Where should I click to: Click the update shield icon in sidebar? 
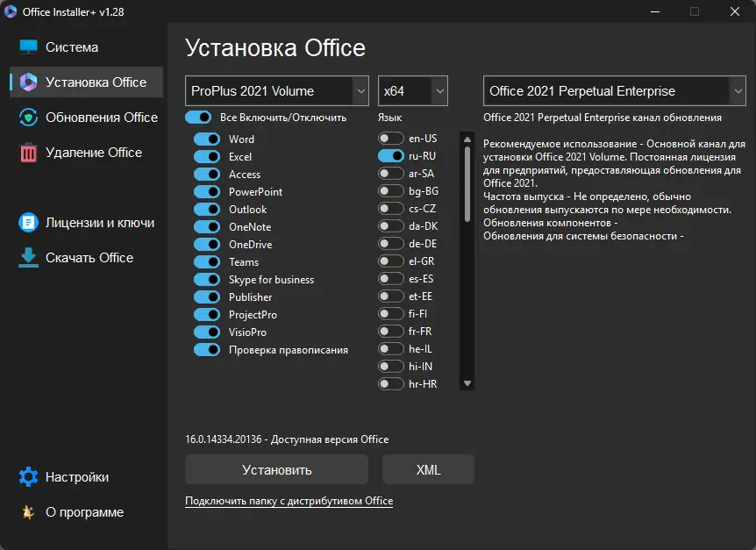(29, 118)
